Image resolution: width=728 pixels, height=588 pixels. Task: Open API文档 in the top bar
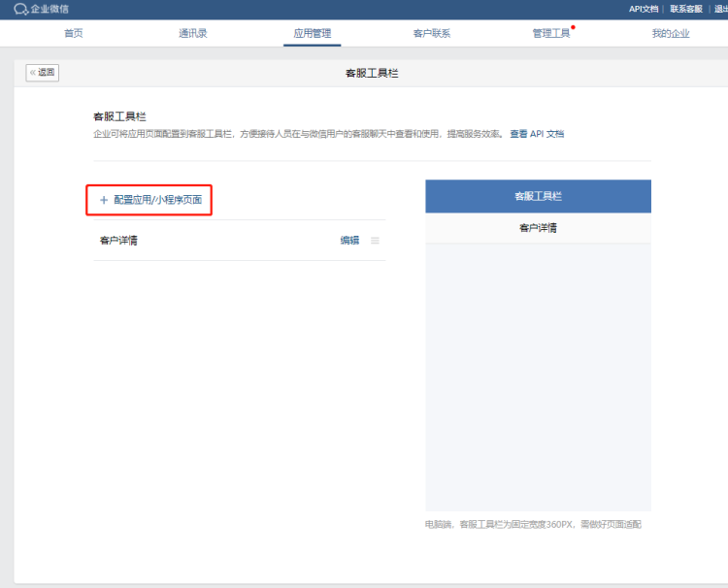643,9
